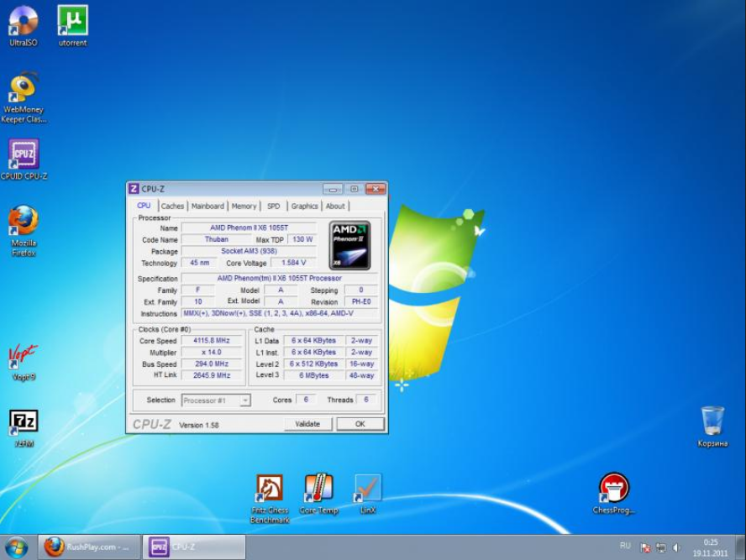The image size is (746, 560).
Task: Close the CPU-Z window
Action: [x=376, y=189]
